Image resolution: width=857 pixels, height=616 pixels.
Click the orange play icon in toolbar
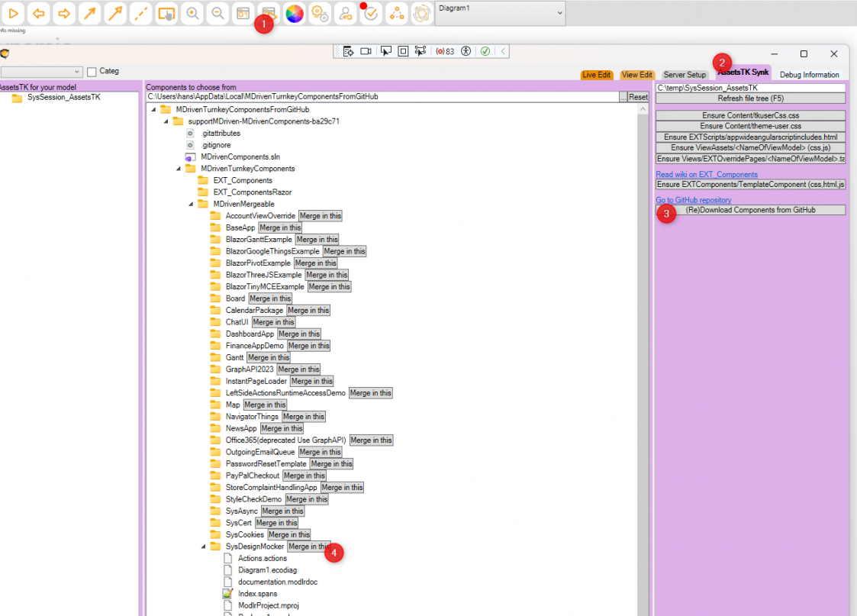[x=13, y=13]
